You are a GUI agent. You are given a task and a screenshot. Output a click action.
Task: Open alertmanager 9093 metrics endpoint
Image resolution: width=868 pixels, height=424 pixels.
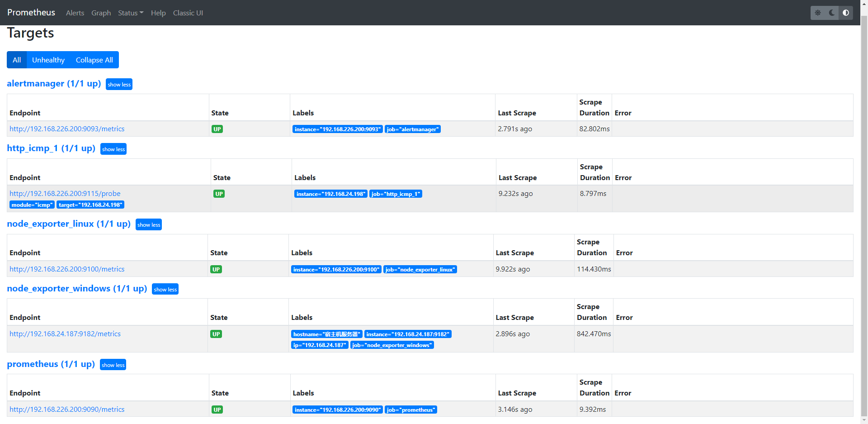67,129
